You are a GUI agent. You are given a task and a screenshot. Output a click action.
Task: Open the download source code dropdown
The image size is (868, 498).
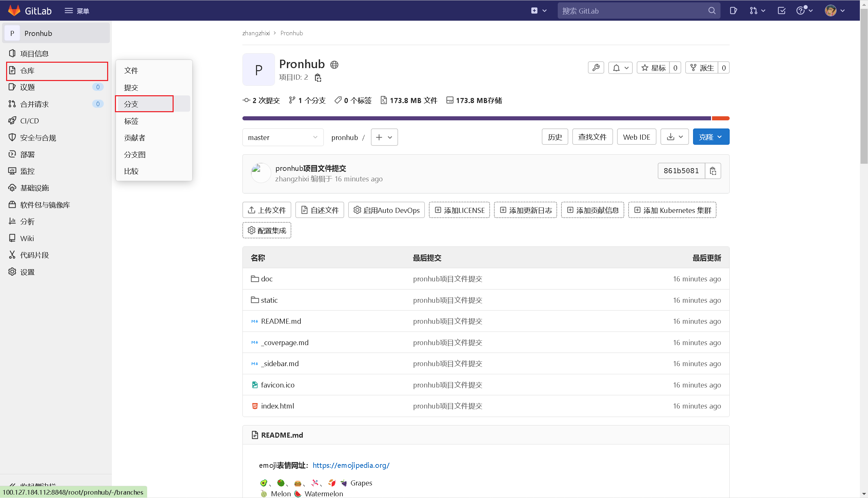tap(674, 137)
